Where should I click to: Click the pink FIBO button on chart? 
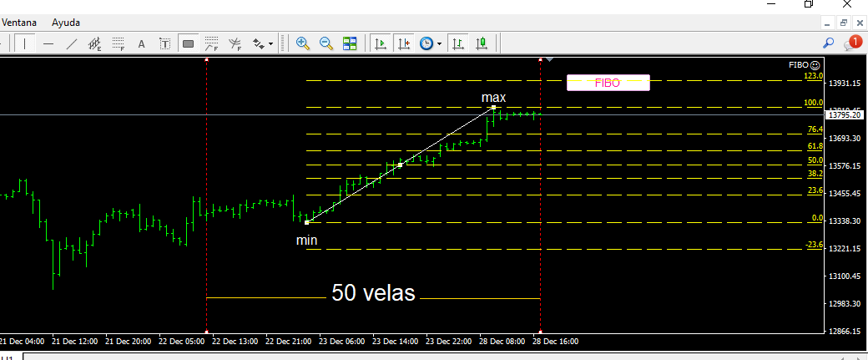(608, 83)
